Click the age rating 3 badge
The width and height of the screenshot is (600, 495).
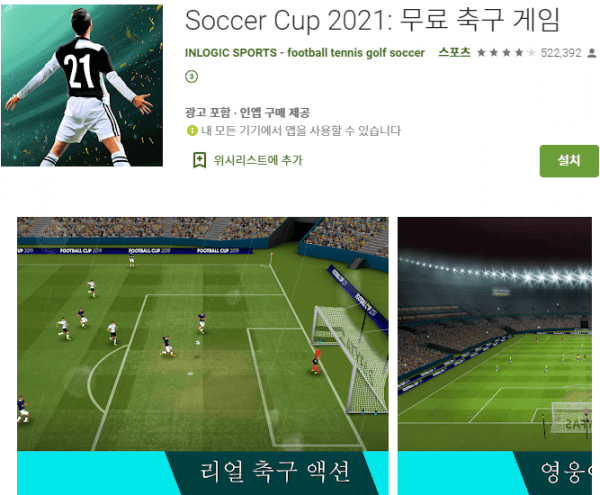191,77
